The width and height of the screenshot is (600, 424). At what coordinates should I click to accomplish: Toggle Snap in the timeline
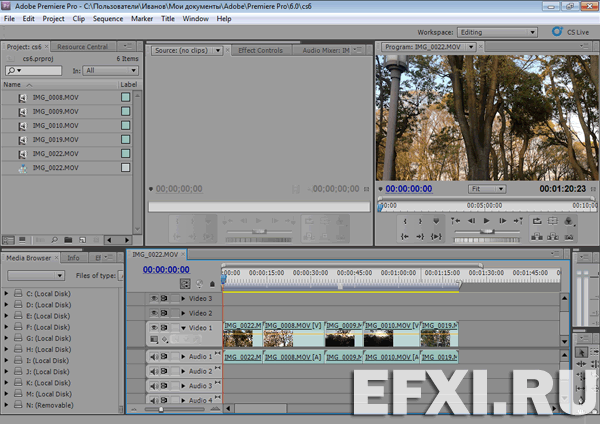click(185, 284)
